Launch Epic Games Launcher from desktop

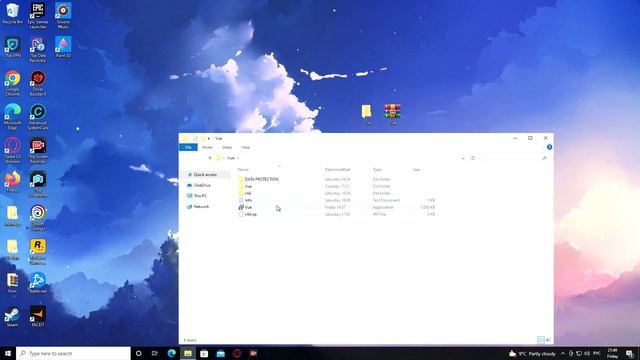(x=38, y=16)
